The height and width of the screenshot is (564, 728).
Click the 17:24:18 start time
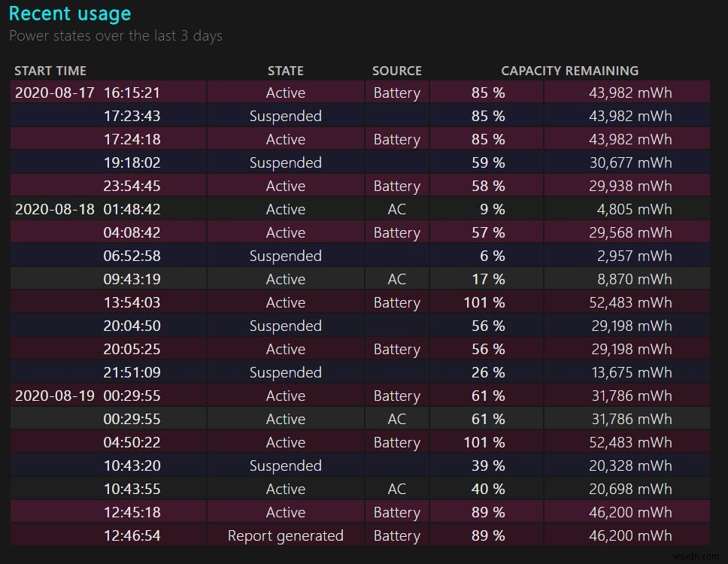point(132,139)
